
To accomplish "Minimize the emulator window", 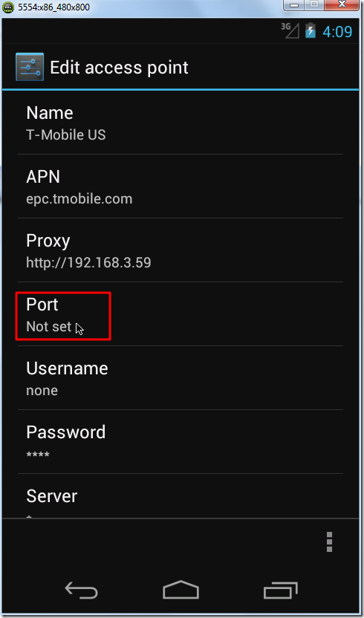I will click(293, 4).
